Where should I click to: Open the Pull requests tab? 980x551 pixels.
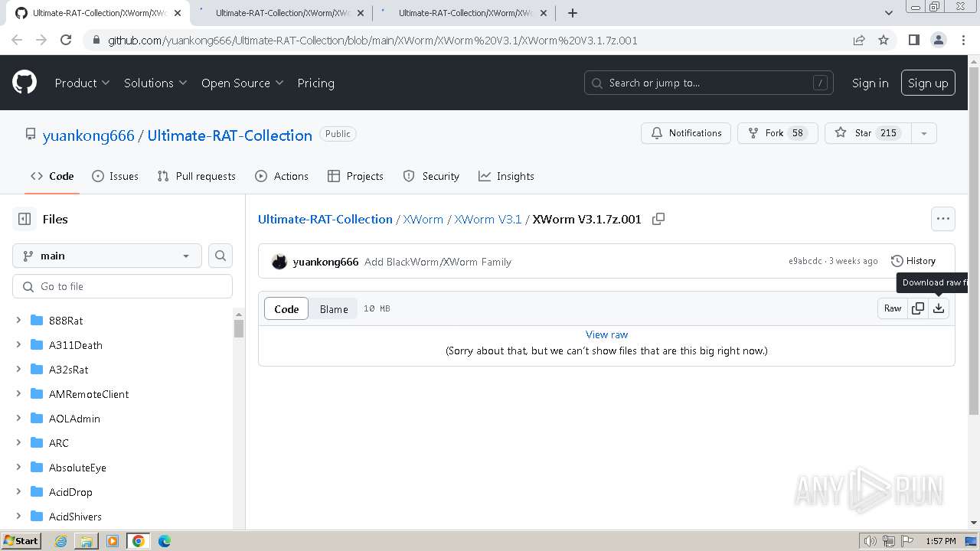pos(196,176)
